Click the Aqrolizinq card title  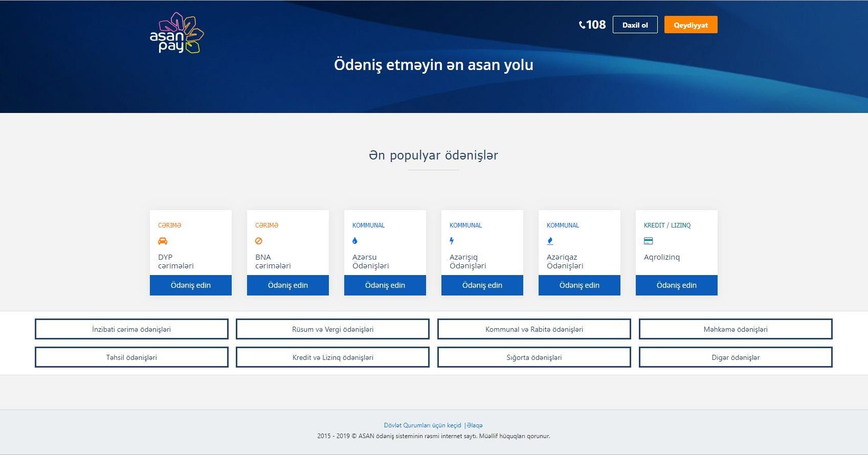[x=662, y=257]
